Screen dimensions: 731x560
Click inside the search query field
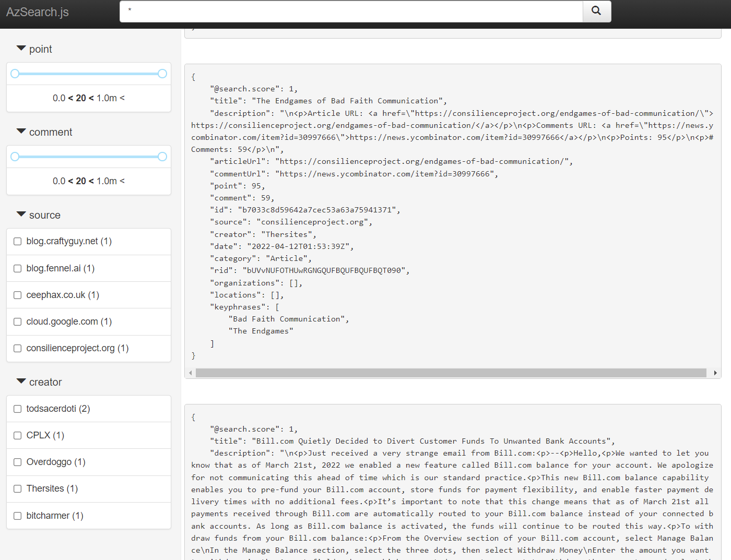pos(350,11)
